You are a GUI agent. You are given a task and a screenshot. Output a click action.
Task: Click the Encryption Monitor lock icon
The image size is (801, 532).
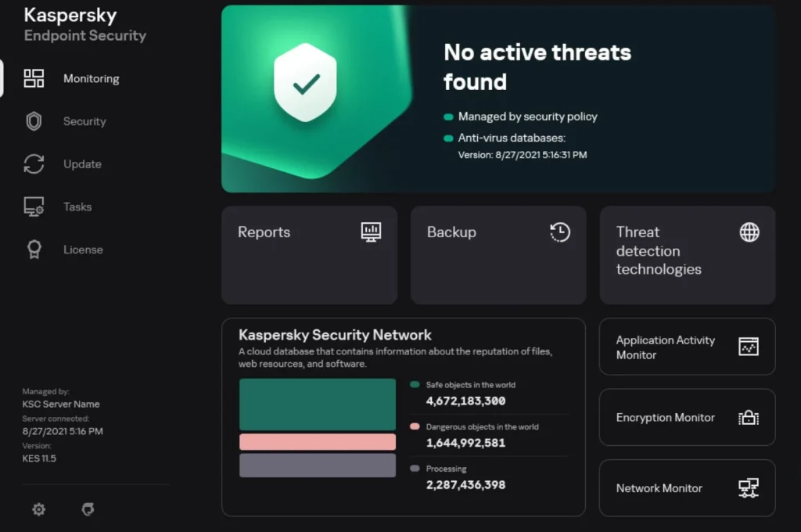point(749,418)
